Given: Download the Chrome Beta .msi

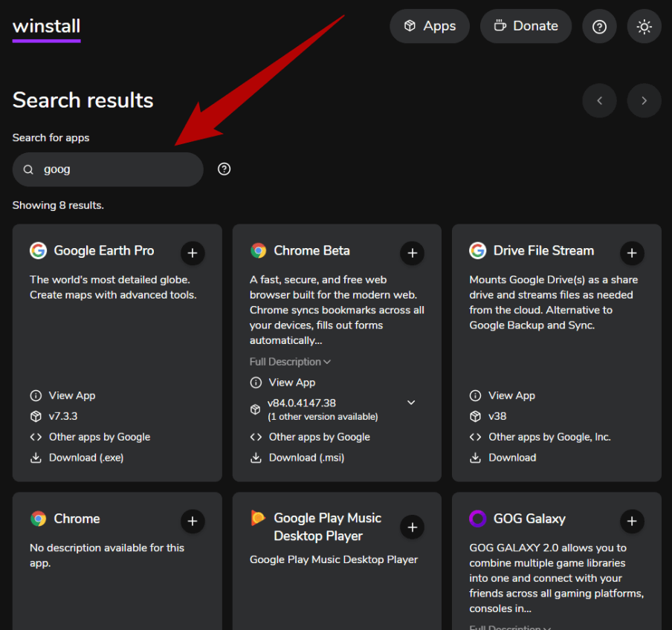Looking at the screenshot, I should [306, 458].
